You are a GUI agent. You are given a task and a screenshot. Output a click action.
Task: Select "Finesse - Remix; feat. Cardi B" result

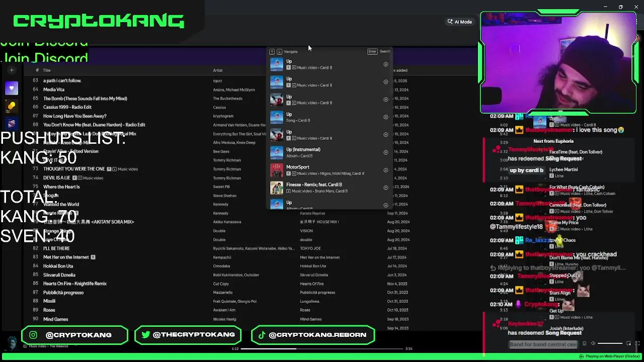pyautogui.click(x=330, y=188)
